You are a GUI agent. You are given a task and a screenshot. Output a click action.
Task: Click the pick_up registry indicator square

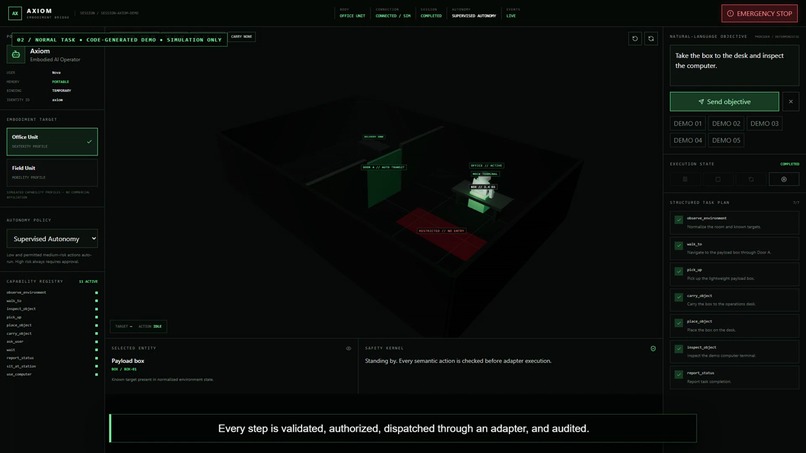pos(96,317)
